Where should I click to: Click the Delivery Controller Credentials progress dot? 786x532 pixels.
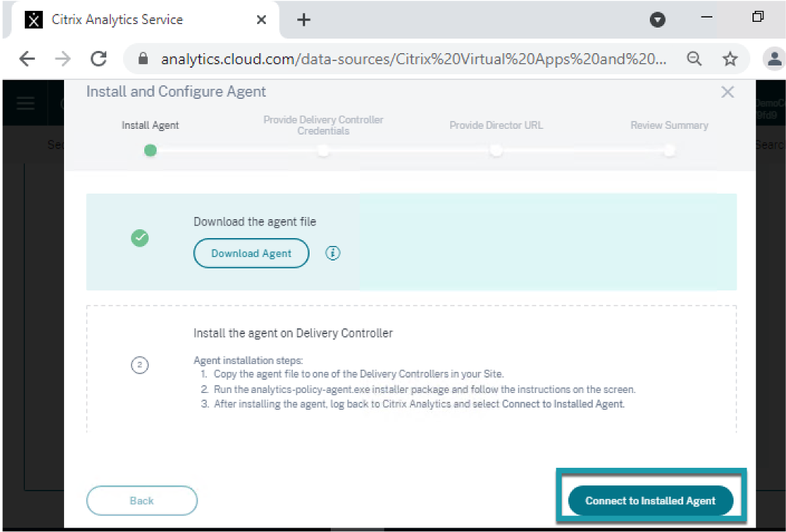[x=323, y=150]
